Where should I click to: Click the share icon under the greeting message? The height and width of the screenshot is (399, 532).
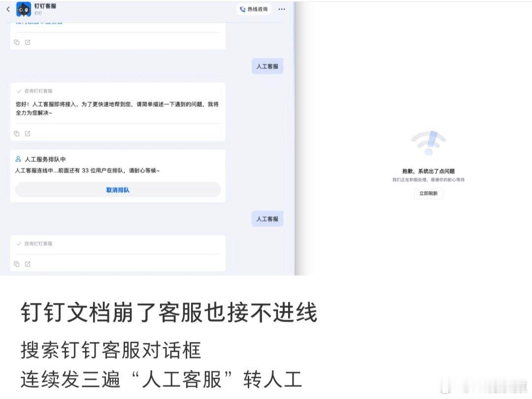(x=28, y=133)
